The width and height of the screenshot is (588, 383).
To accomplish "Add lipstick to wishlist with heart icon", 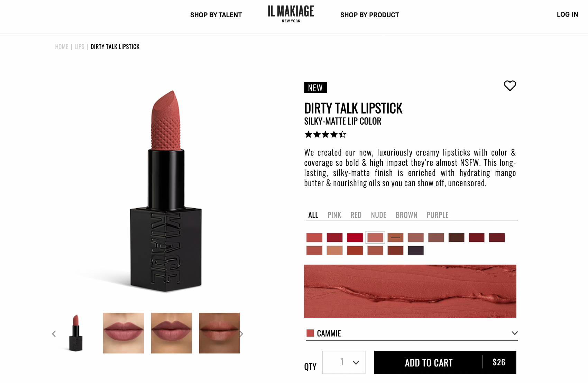I will [510, 86].
